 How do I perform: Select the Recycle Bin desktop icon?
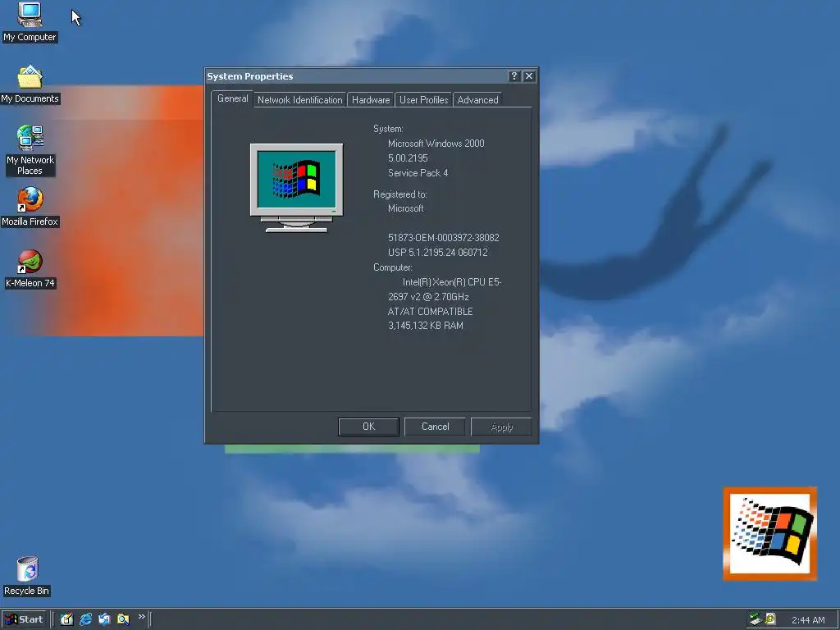(x=27, y=576)
